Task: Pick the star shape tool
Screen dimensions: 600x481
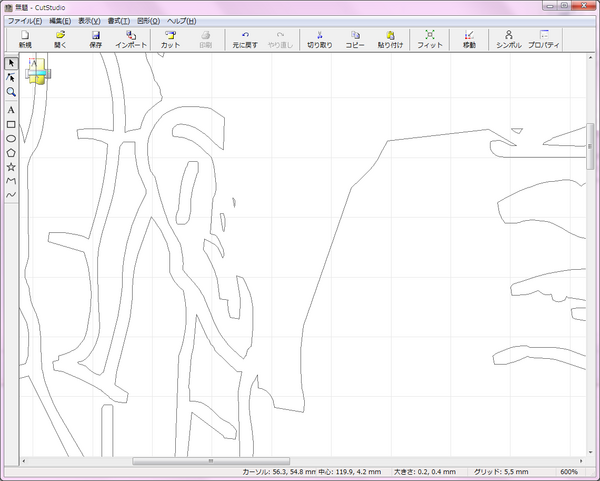Action: 11,167
